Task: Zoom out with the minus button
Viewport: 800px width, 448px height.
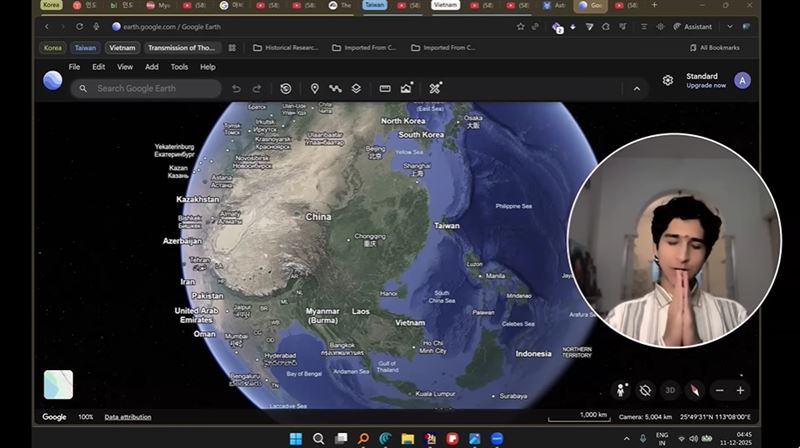Action: pyautogui.click(x=719, y=390)
